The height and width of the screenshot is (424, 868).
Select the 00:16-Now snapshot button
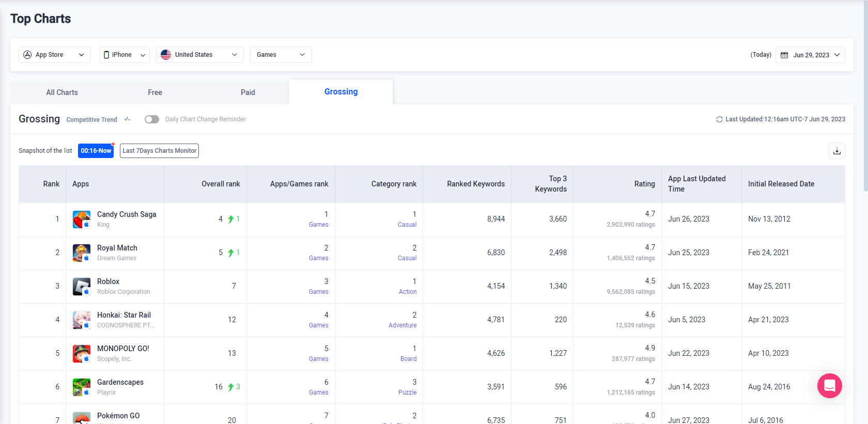pyautogui.click(x=96, y=151)
